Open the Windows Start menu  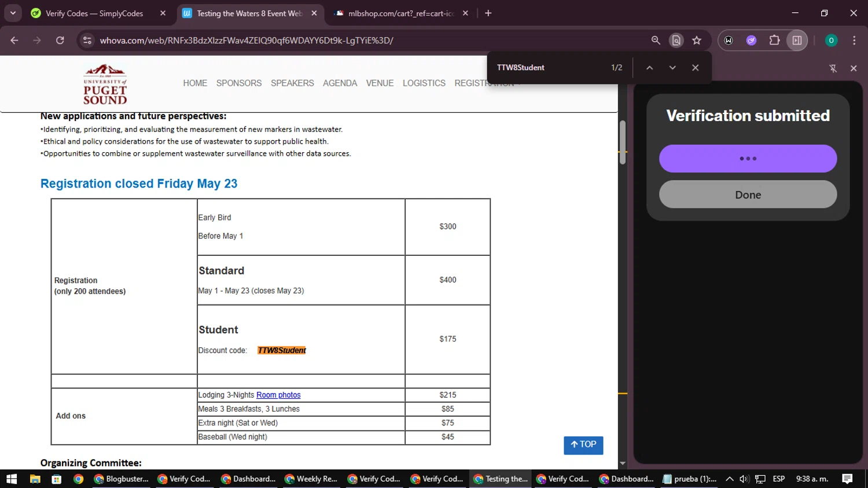click(12, 479)
